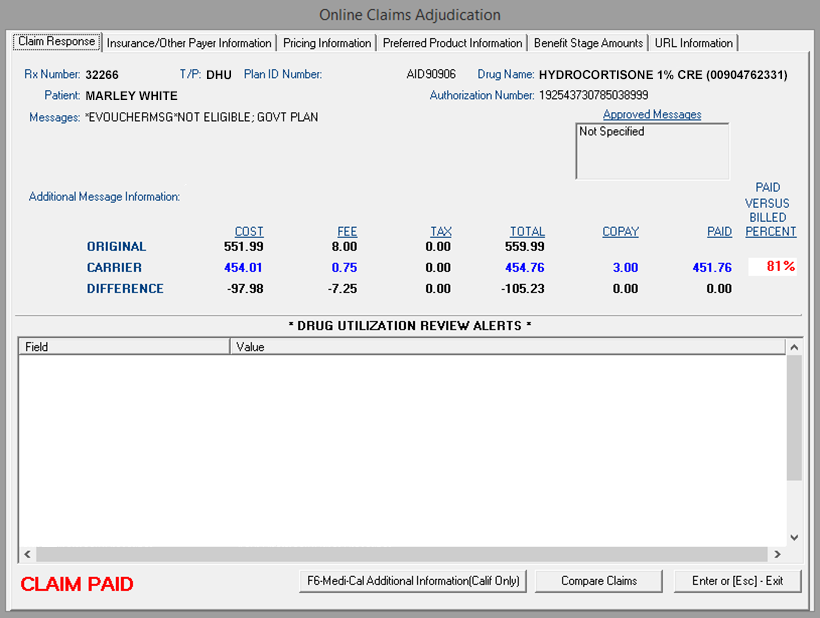Viewport: 820px width, 618px height.
Task: Click the Value column header
Action: point(507,347)
